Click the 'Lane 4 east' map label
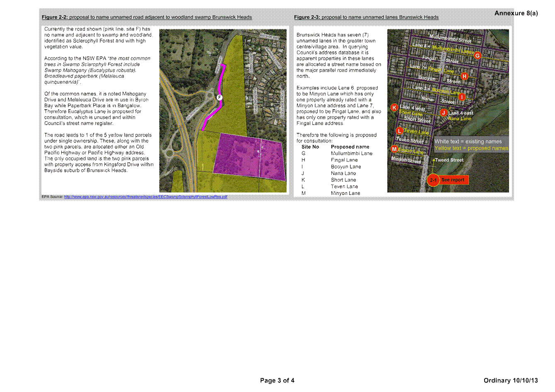The height and width of the screenshot is (392, 555). coord(461,113)
